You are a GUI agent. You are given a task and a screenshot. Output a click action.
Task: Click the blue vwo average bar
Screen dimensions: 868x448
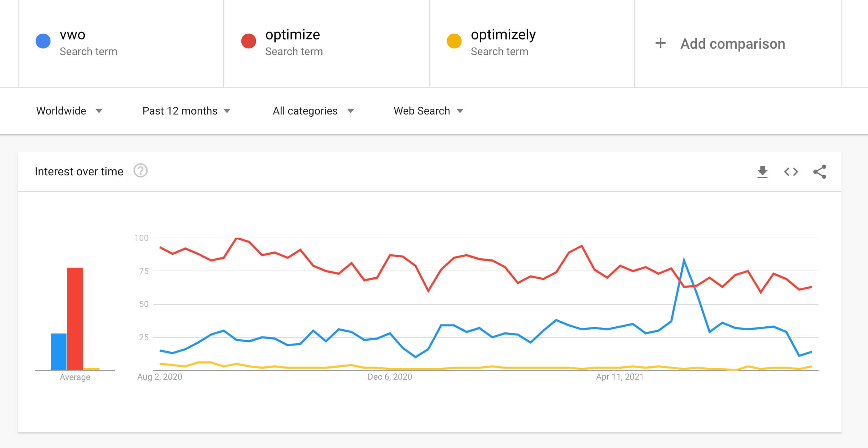click(59, 352)
